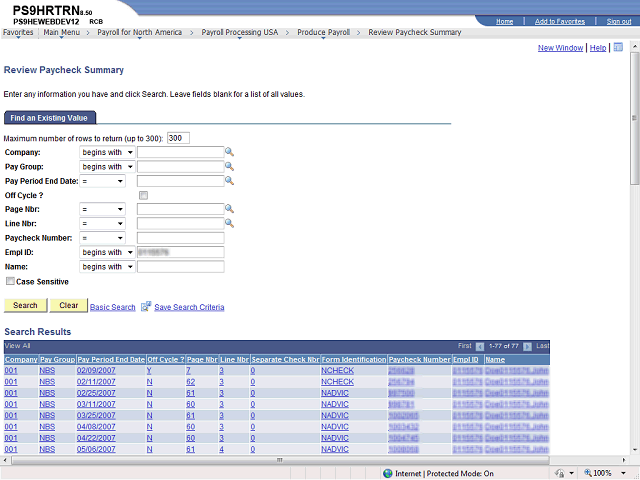The height and width of the screenshot is (480, 640).
Task: Click Save Search Criteria icon
Action: click(146, 307)
